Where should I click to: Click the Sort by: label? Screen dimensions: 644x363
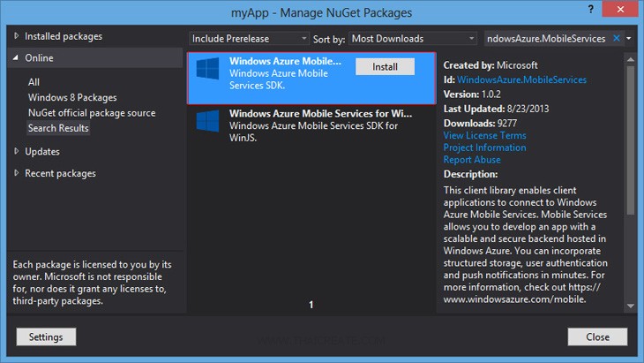click(x=329, y=39)
